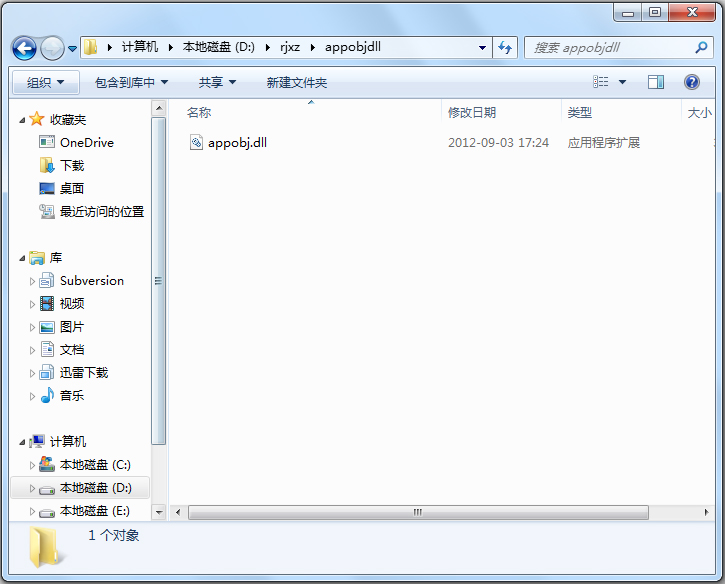
Task: Open the 下载 downloads folder
Action: coord(72,166)
